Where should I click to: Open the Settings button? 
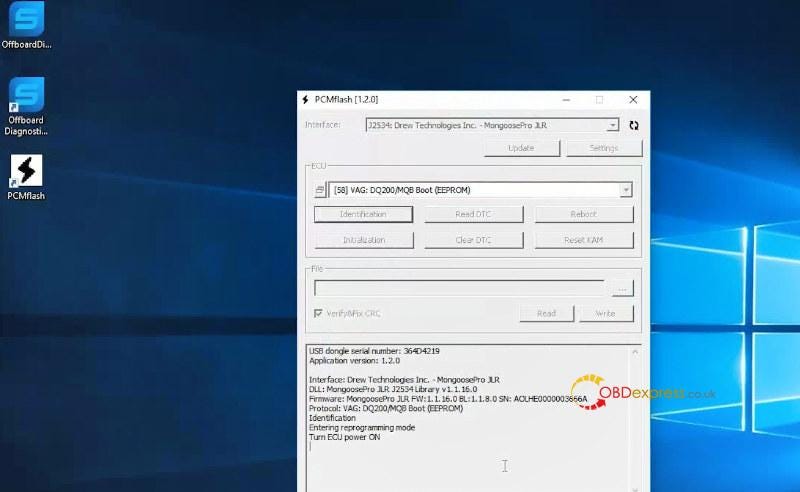pyautogui.click(x=604, y=148)
